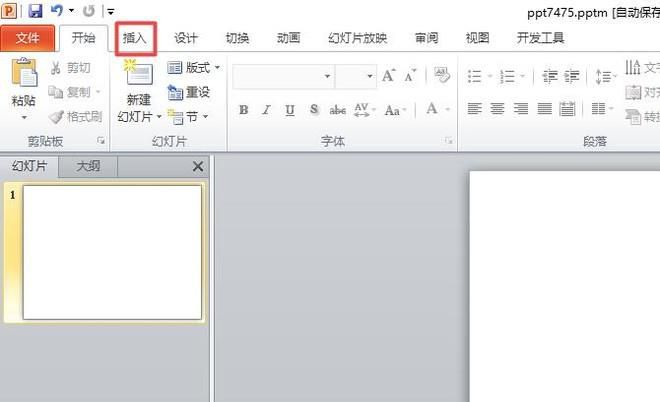The image size is (660, 402).
Task: Toggle Underline formatting
Action: tap(290, 110)
